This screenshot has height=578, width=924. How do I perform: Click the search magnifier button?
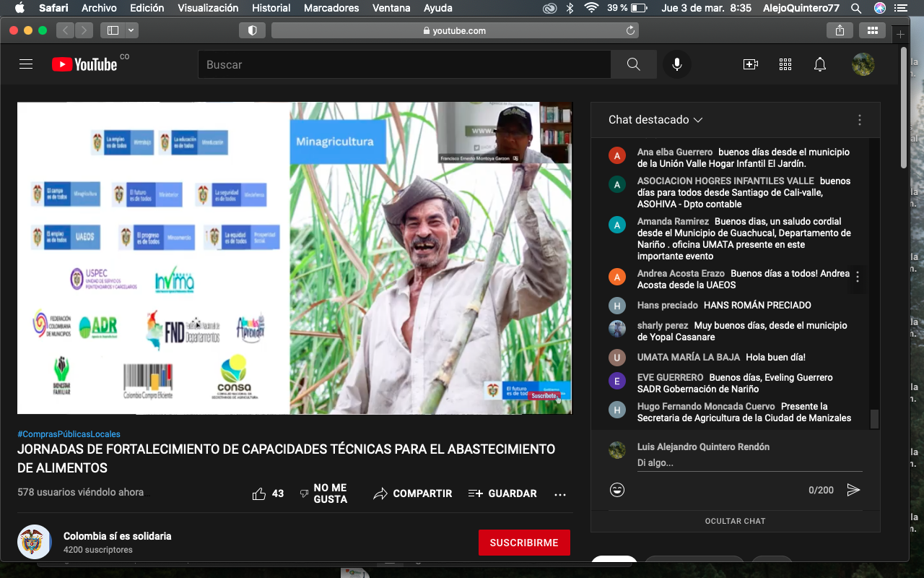[634, 64]
